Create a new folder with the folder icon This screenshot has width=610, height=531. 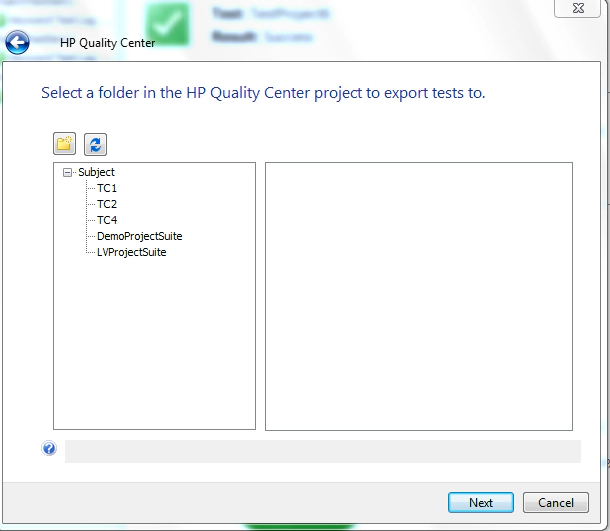[64, 144]
